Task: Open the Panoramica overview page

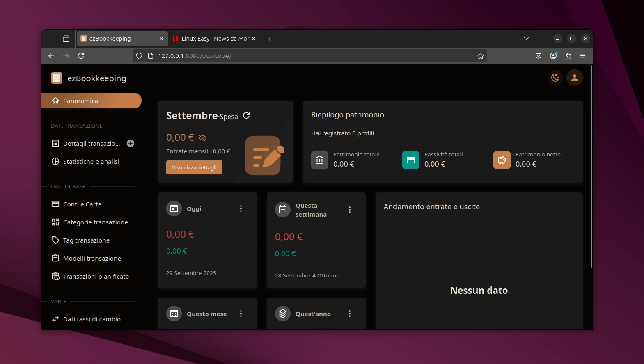Action: tap(92, 101)
